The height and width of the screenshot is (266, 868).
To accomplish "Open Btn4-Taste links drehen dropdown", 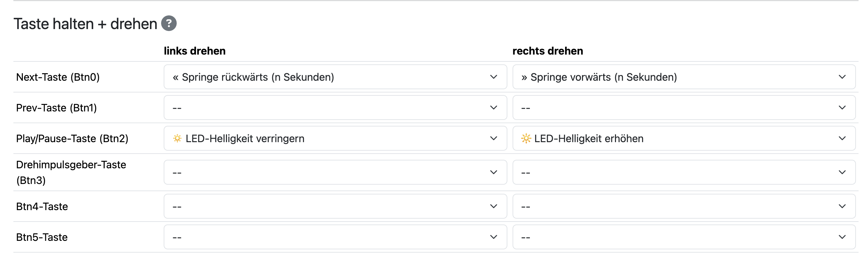I will (x=335, y=206).
